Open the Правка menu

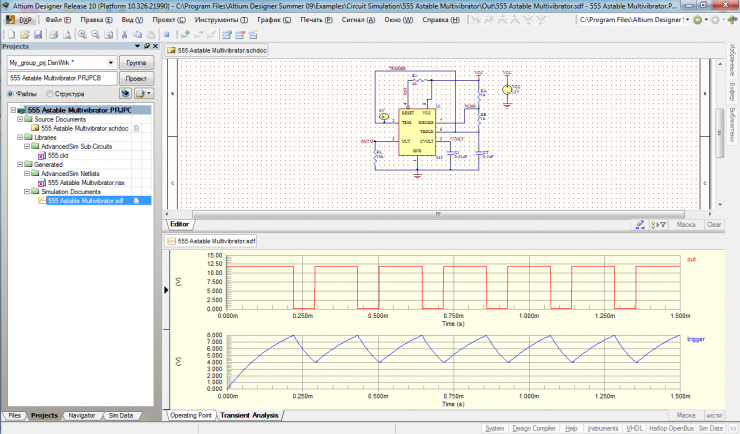click(x=96, y=20)
